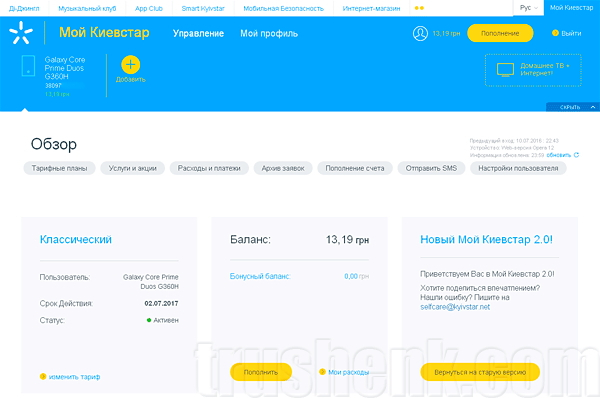This screenshot has height=398, width=600.
Task: Open Архив заявок section
Action: tap(283, 168)
